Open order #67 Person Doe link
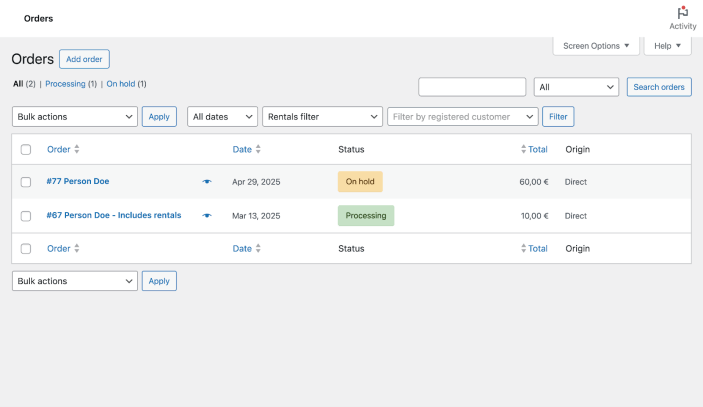 pos(114,215)
